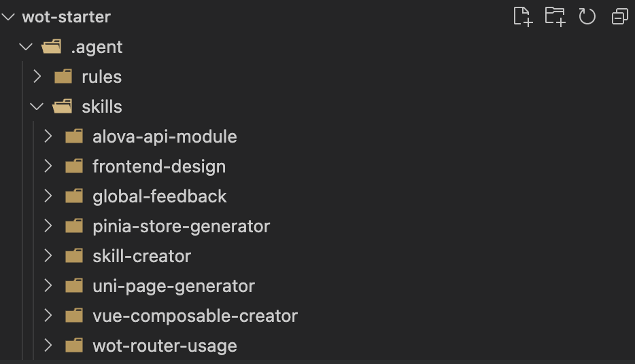The height and width of the screenshot is (364, 635).
Task: Select the wot-router-usage folder
Action: tap(165, 346)
